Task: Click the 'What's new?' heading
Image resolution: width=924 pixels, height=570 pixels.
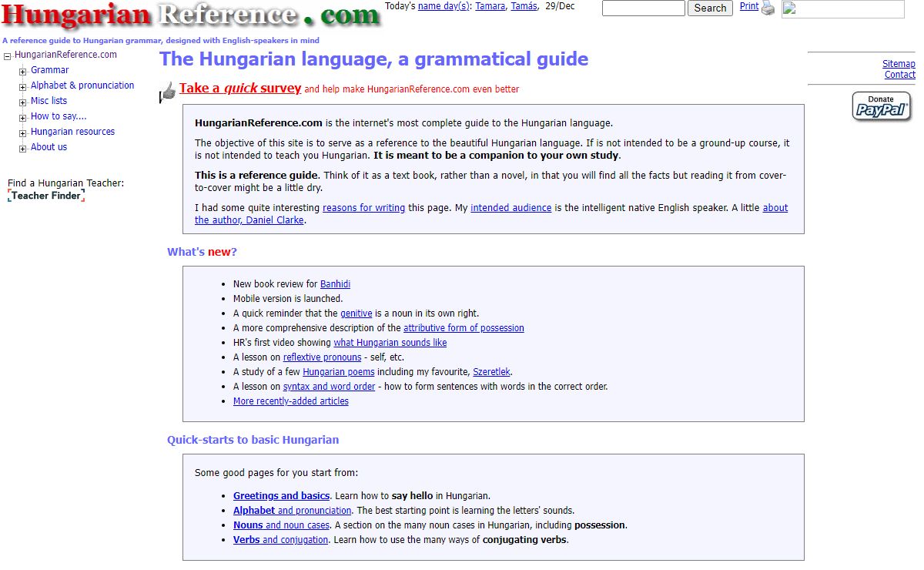Action: (203, 252)
